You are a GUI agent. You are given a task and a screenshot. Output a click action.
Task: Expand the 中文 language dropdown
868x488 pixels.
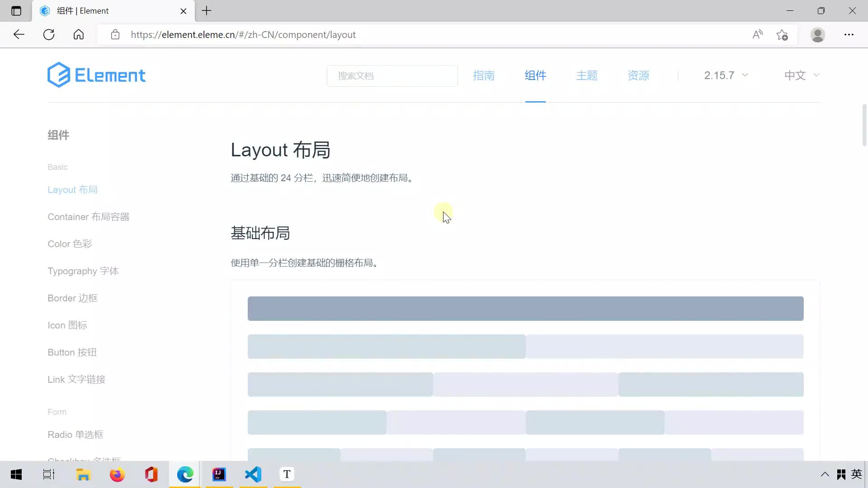coord(802,75)
